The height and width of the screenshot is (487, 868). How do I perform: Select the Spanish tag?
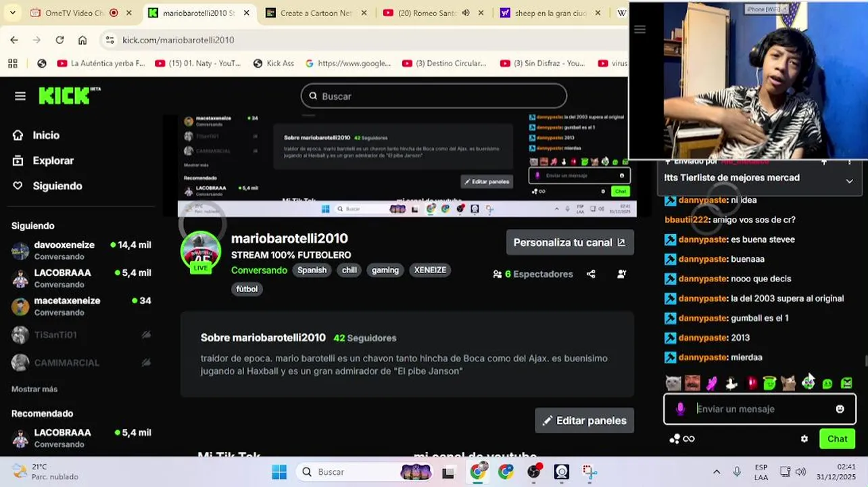click(312, 270)
